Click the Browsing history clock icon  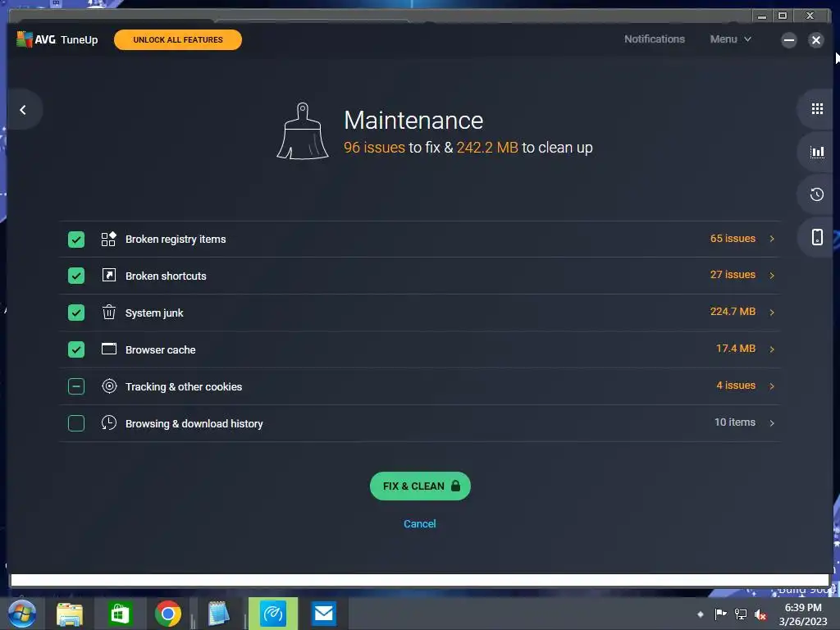(x=109, y=422)
